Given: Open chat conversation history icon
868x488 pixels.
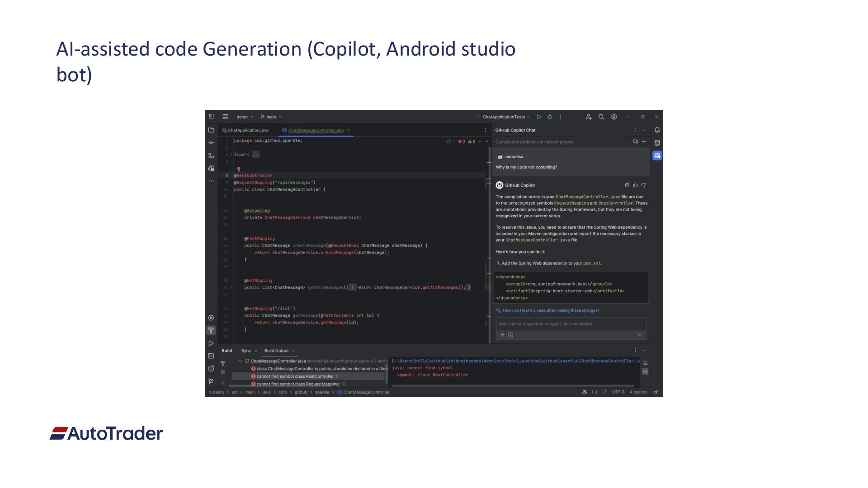Looking at the screenshot, I should pos(636,141).
